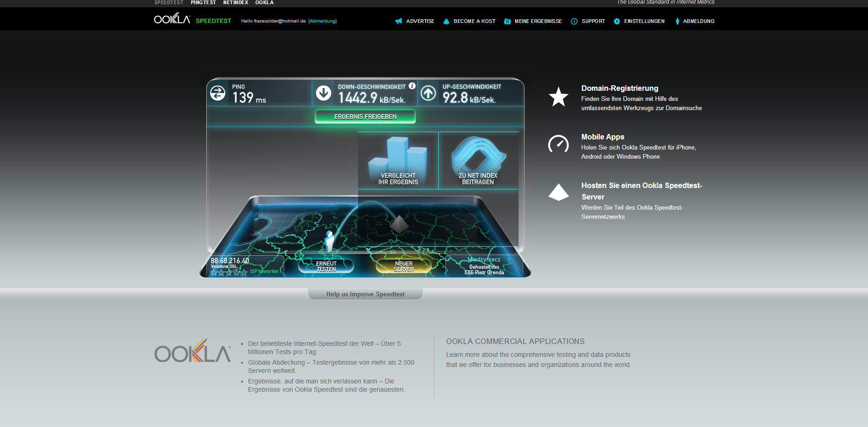Image resolution: width=868 pixels, height=427 pixels.
Task: Click the IP address 88.68.216.40
Action: pyautogui.click(x=230, y=261)
